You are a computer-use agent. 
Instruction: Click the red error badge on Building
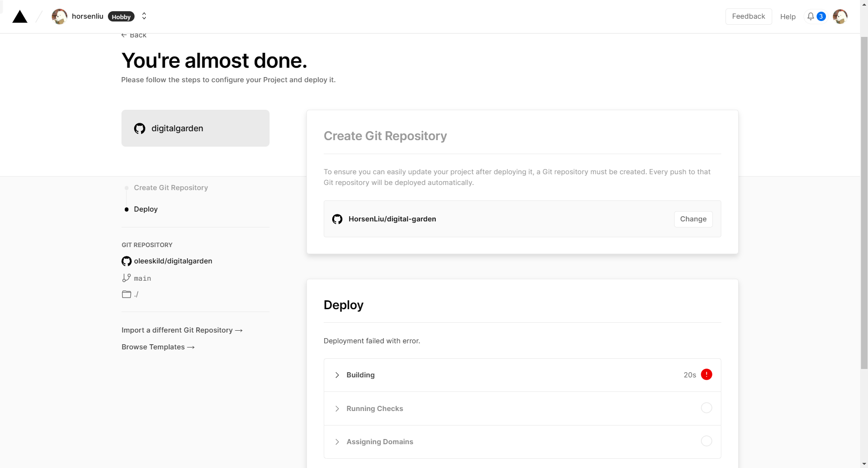(x=706, y=374)
